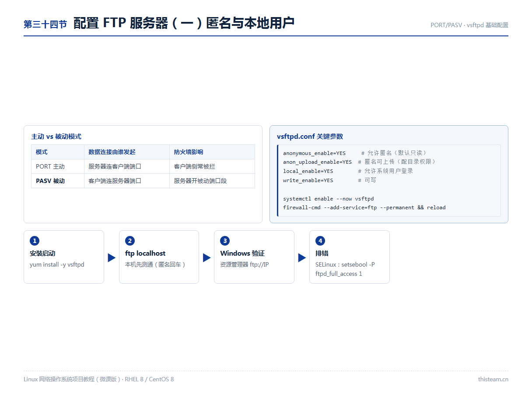
Task: Select the slide title 配置 FTP 服务器
Action: click(x=184, y=23)
